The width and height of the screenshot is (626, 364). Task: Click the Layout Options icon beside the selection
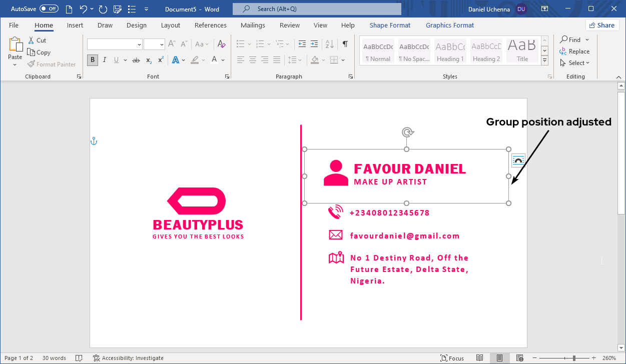coord(518,160)
